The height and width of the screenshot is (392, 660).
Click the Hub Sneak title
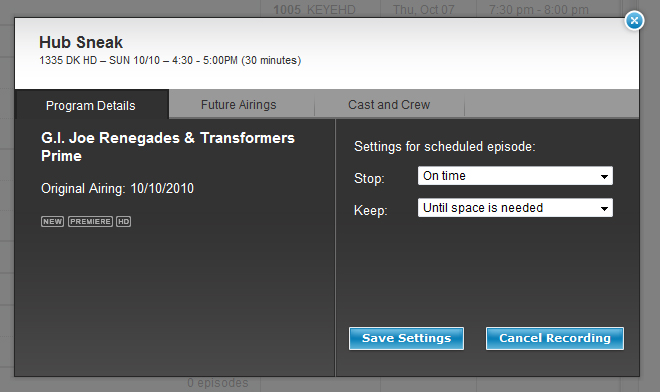81,42
